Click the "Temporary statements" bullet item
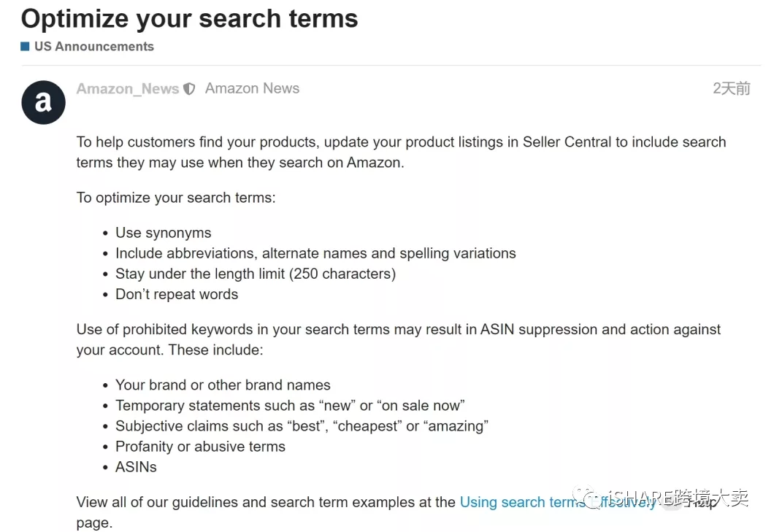This screenshot has width=774, height=532. tap(290, 405)
